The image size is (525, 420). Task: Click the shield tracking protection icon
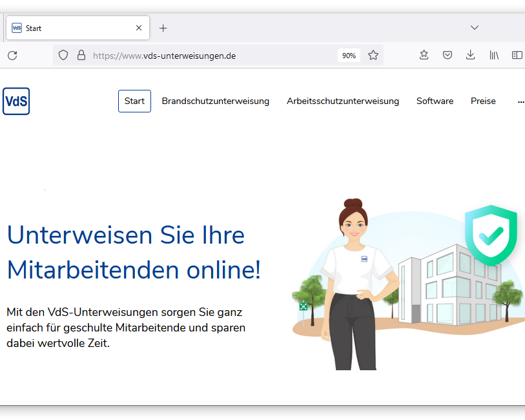63,56
